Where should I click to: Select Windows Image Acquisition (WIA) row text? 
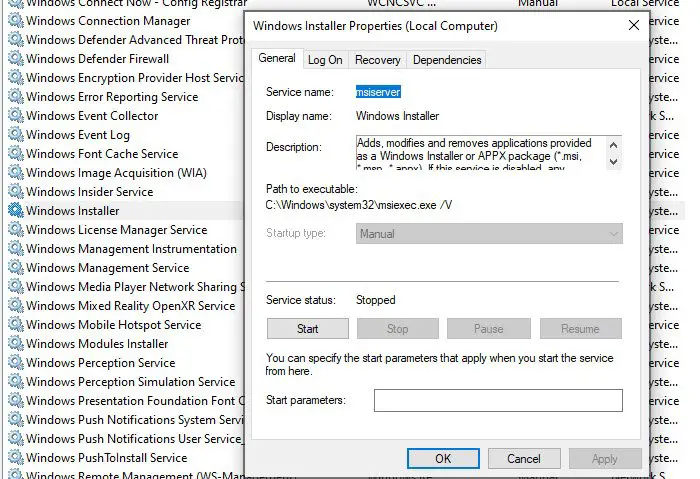(117, 173)
